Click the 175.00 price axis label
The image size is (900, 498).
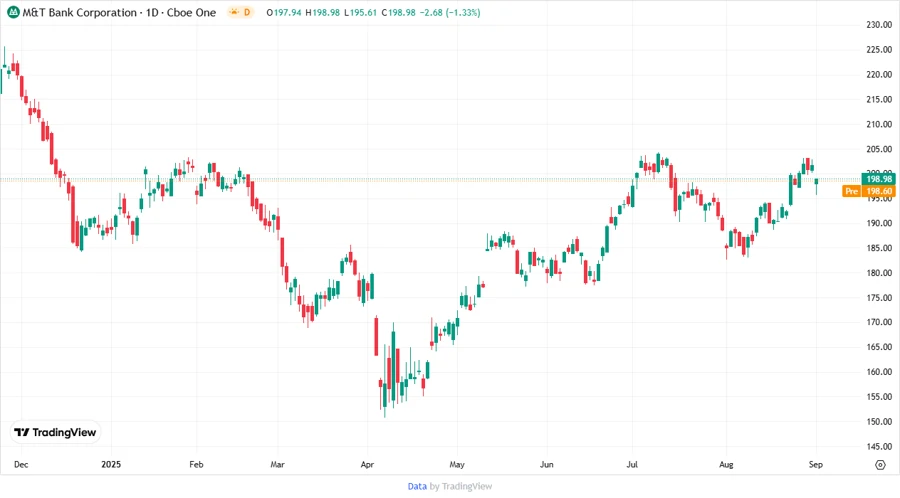[879, 298]
